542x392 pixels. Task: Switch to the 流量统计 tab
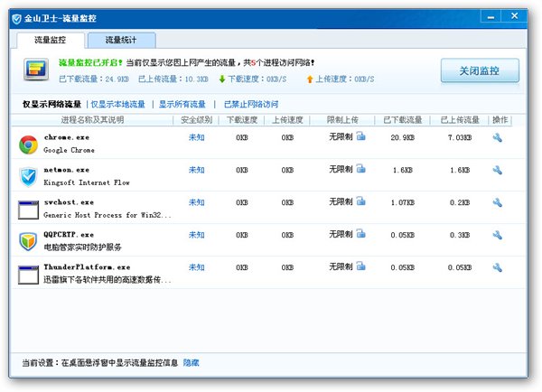(x=121, y=40)
